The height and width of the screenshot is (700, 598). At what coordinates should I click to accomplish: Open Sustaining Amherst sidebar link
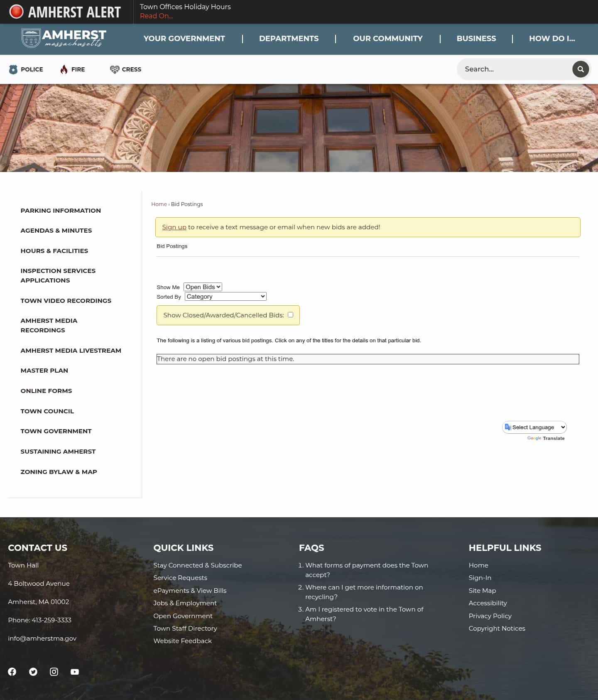(x=58, y=452)
